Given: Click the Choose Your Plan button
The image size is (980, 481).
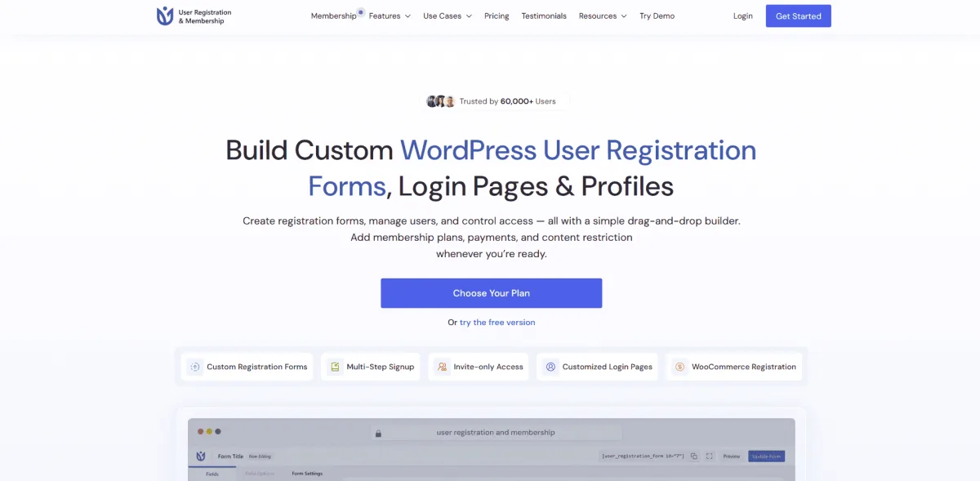Looking at the screenshot, I should point(492,293).
